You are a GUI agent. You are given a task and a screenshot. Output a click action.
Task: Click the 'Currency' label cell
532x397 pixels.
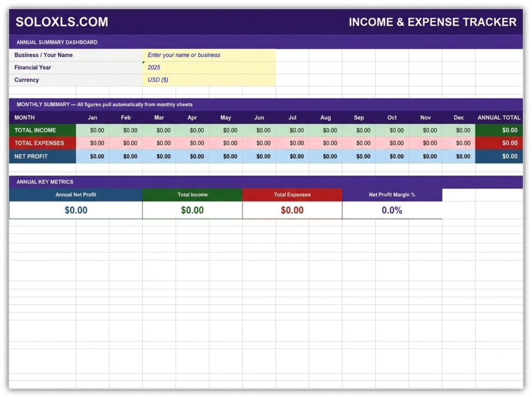click(x=76, y=80)
